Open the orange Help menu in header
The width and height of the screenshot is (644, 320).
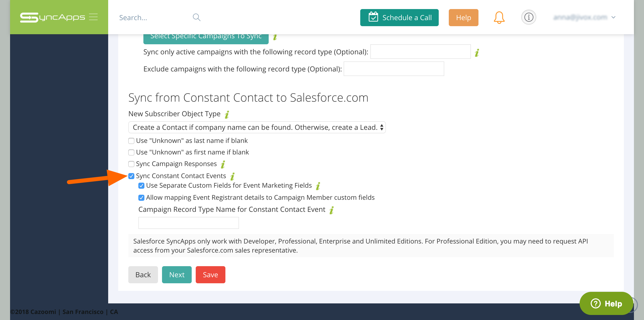[x=463, y=18]
